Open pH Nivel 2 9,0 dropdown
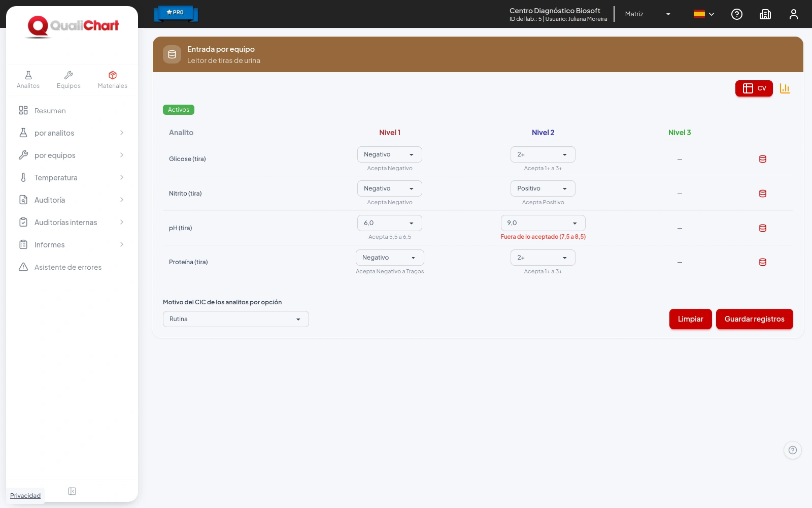812x508 pixels. (x=543, y=223)
